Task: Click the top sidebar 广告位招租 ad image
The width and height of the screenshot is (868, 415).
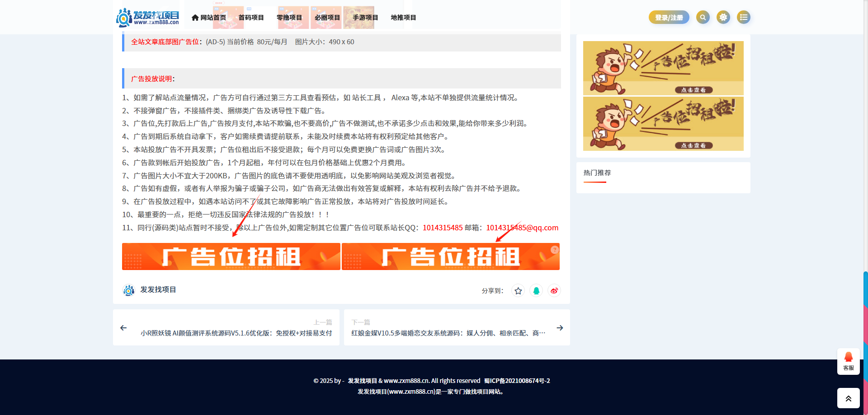Action: 663,68
